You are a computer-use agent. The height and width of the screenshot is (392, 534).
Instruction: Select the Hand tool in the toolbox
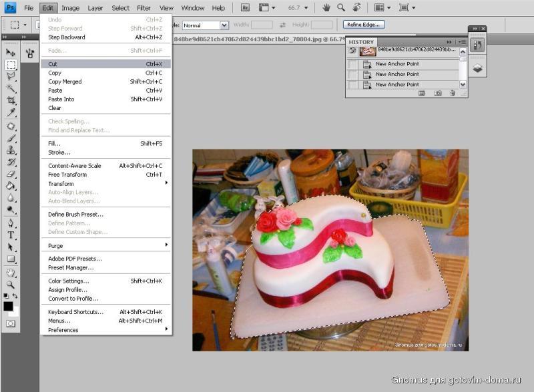(x=11, y=273)
